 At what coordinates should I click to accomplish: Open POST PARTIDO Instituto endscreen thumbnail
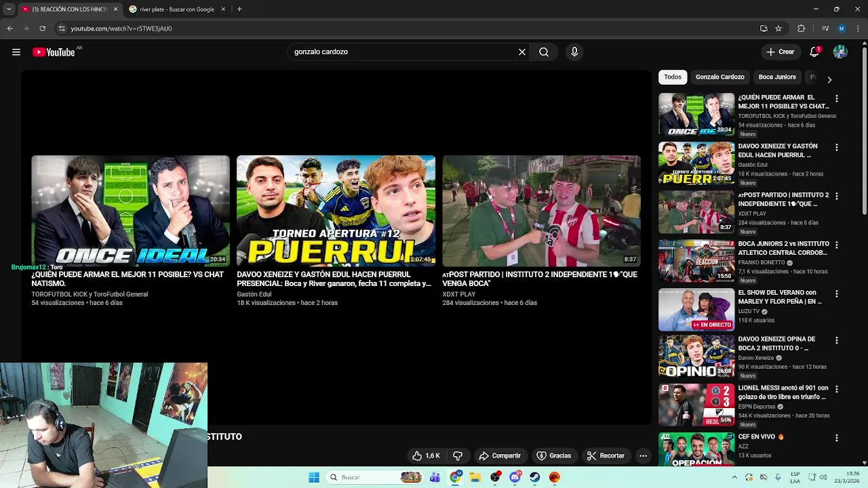pos(541,211)
